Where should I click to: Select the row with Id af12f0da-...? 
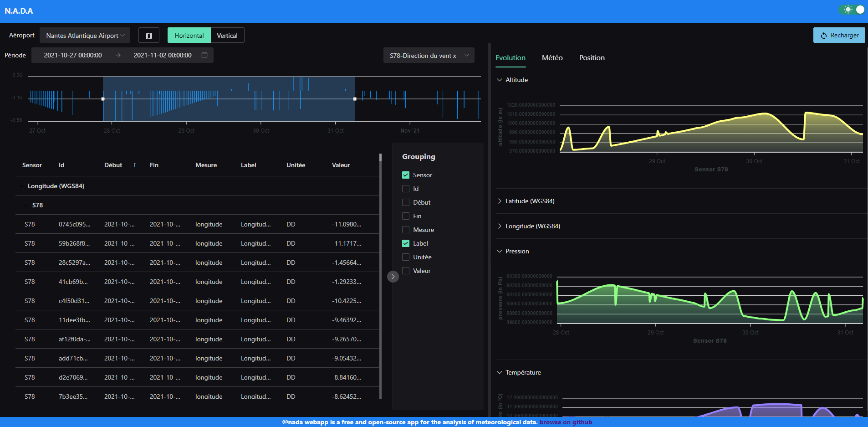(x=197, y=339)
